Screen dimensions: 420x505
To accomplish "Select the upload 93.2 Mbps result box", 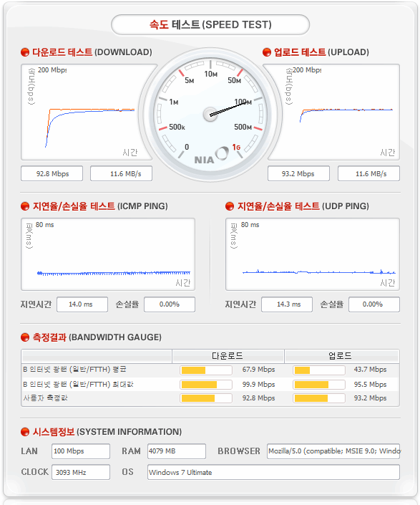I will [298, 173].
